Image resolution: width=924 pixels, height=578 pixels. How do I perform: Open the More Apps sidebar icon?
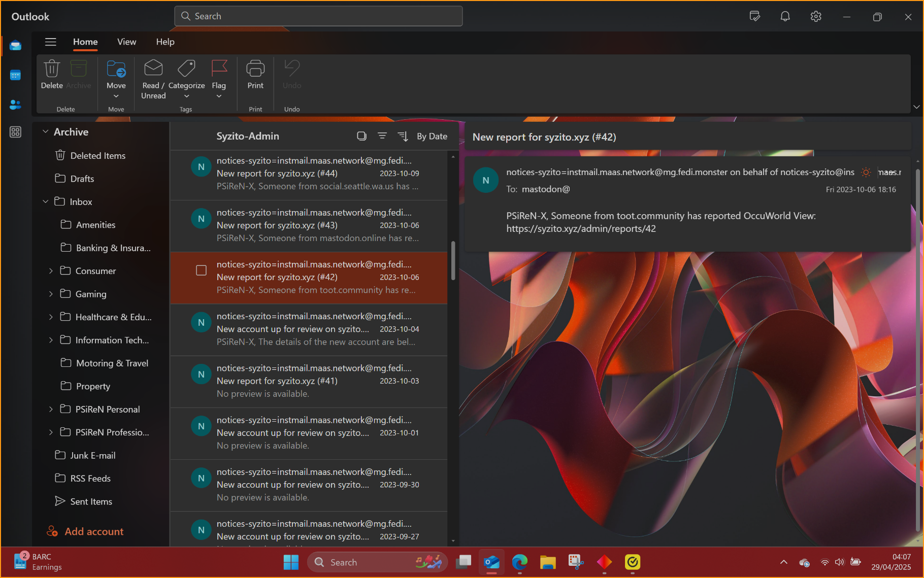[x=15, y=132]
